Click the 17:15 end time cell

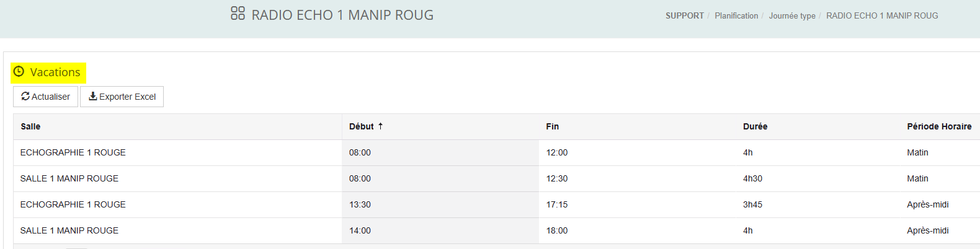tap(557, 204)
